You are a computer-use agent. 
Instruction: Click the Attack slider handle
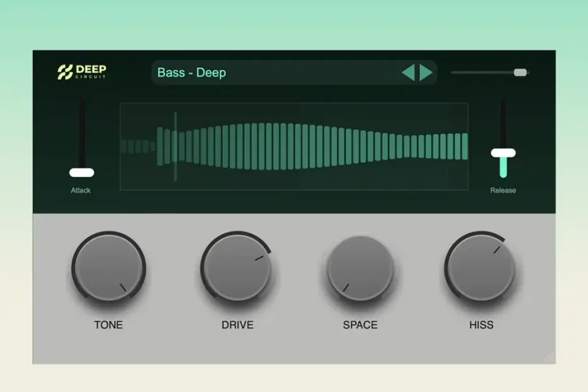pos(82,172)
